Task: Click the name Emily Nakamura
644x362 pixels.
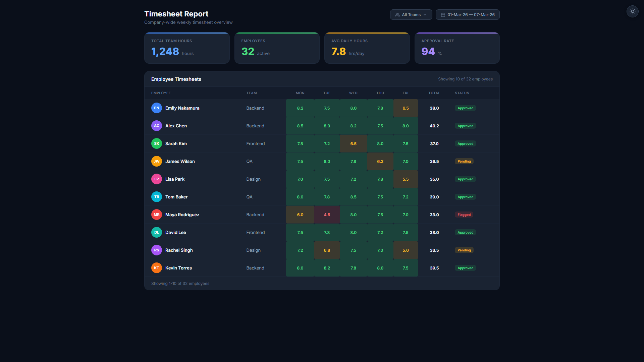Action: [182, 108]
